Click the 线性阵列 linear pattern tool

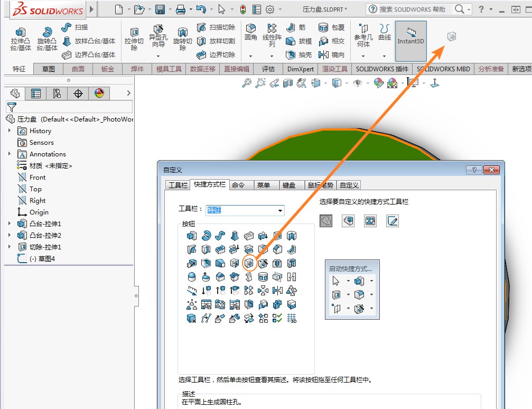[x=272, y=35]
